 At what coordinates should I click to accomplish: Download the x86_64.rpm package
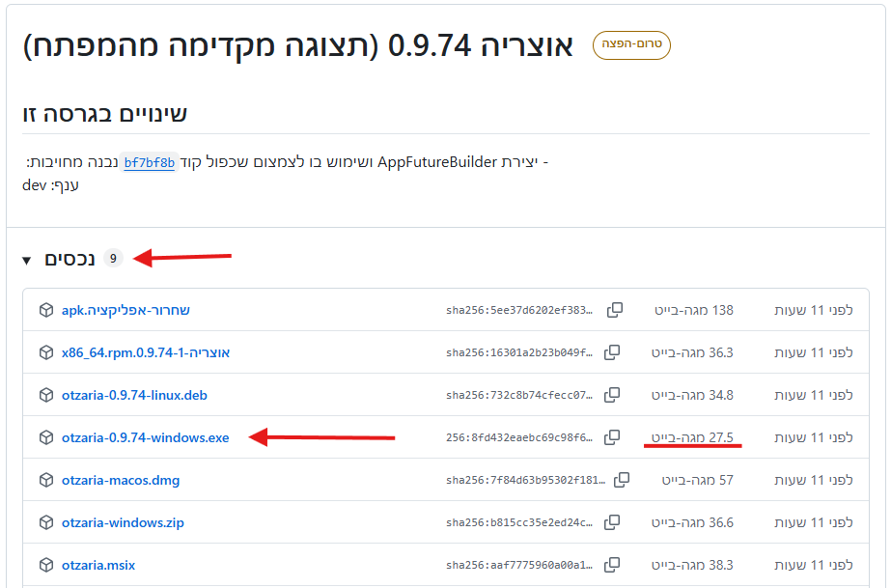coord(146,352)
